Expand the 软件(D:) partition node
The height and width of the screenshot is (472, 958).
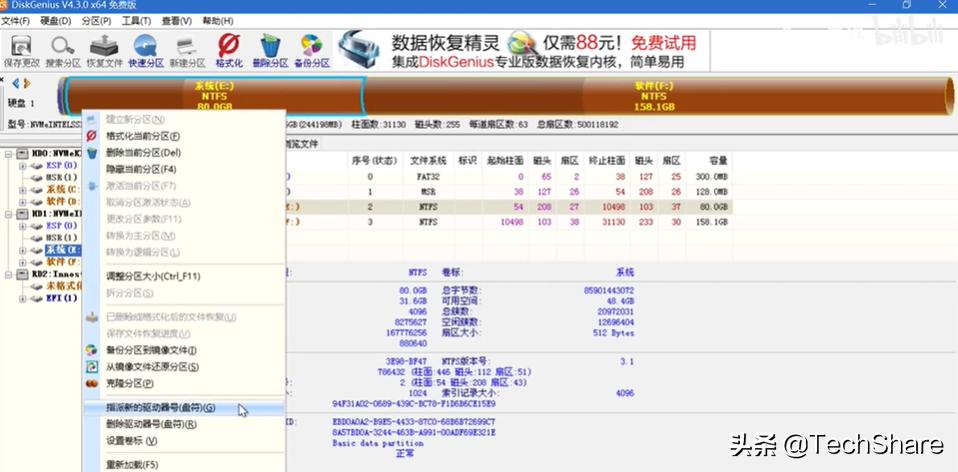23,202
